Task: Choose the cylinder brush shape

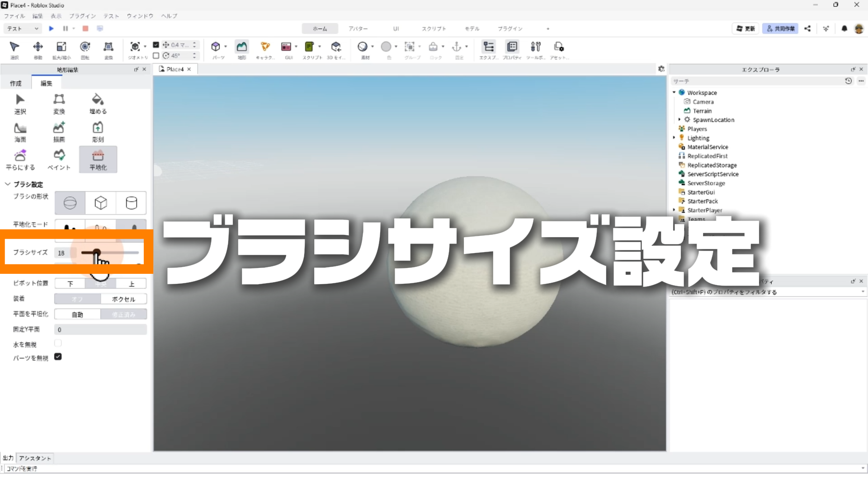Action: tap(131, 203)
